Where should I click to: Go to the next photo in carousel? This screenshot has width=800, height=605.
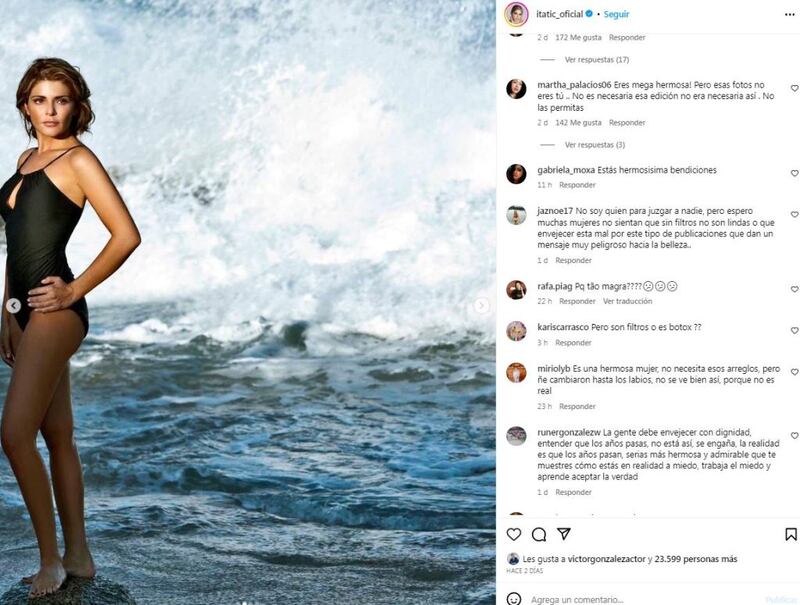click(x=481, y=306)
